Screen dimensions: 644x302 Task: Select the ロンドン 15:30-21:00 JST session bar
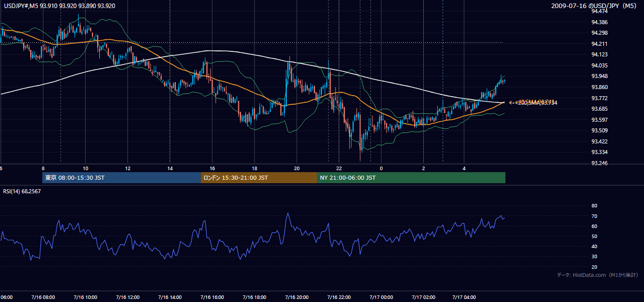pos(259,178)
